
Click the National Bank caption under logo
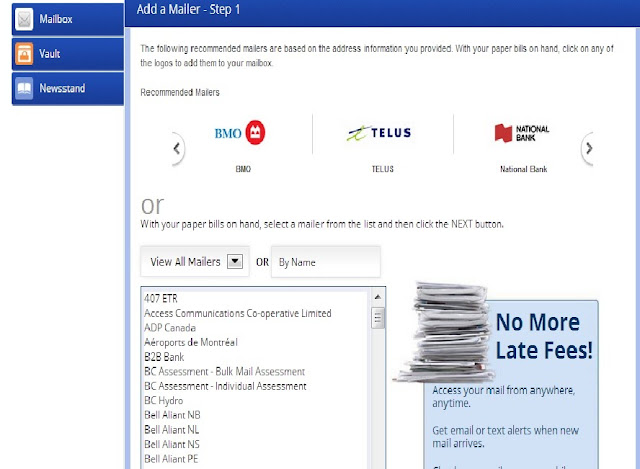pos(523,169)
